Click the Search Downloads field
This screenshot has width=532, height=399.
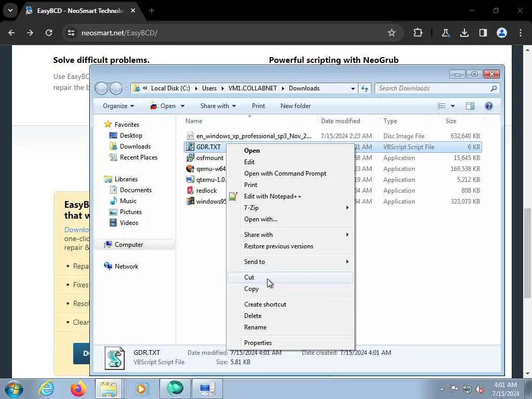[x=437, y=88]
